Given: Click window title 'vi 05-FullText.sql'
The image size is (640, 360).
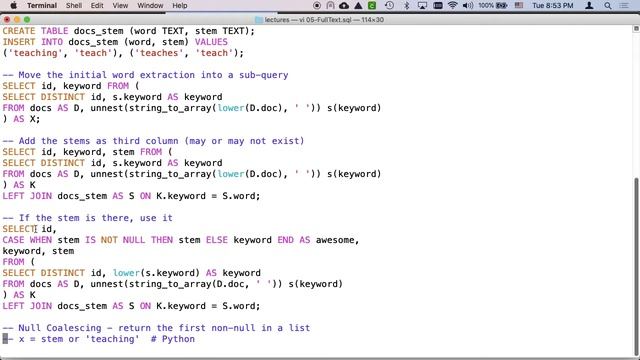Looking at the screenshot, I should [x=325, y=20].
